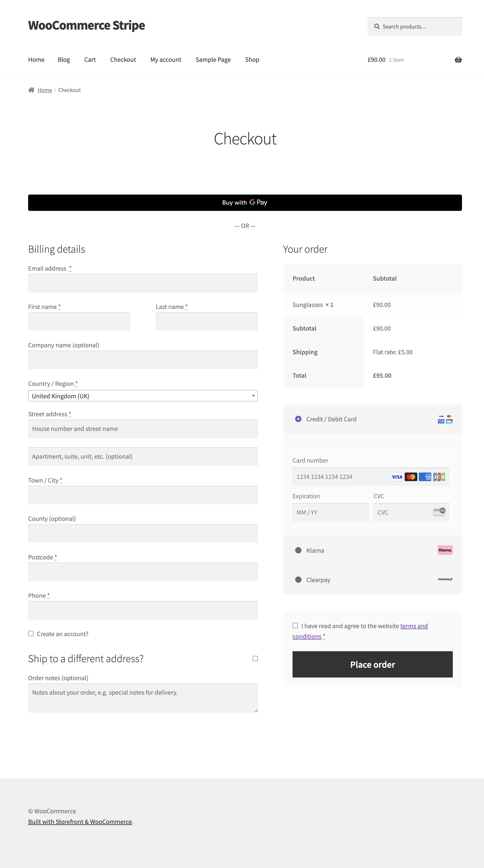Image resolution: width=484 pixels, height=868 pixels.
Task: Click the Email address input field
Action: coord(143,283)
